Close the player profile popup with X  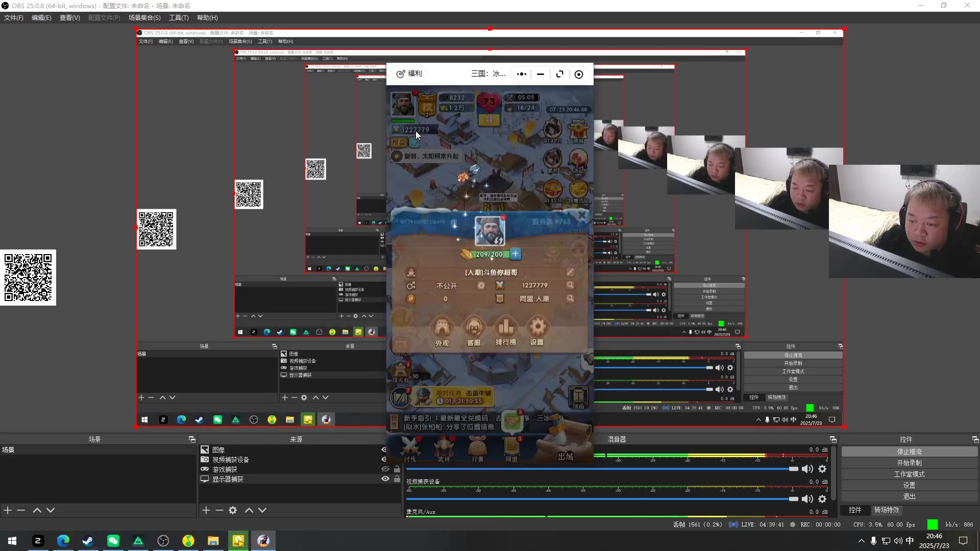(582, 216)
